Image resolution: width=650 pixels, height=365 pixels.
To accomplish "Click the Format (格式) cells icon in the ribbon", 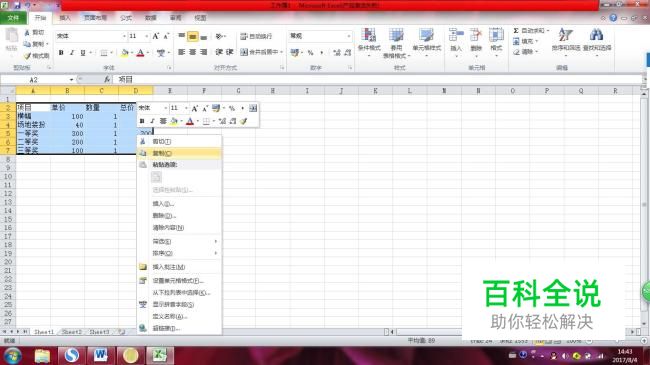I will [496, 35].
